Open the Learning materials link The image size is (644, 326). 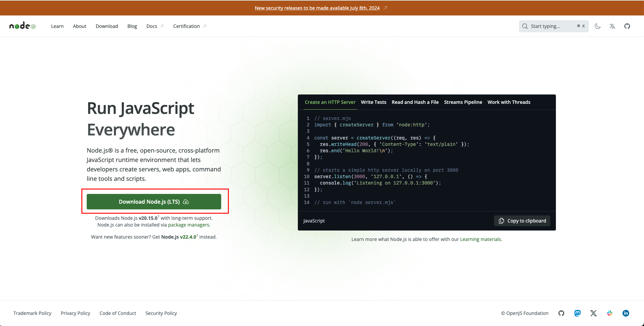click(481, 239)
